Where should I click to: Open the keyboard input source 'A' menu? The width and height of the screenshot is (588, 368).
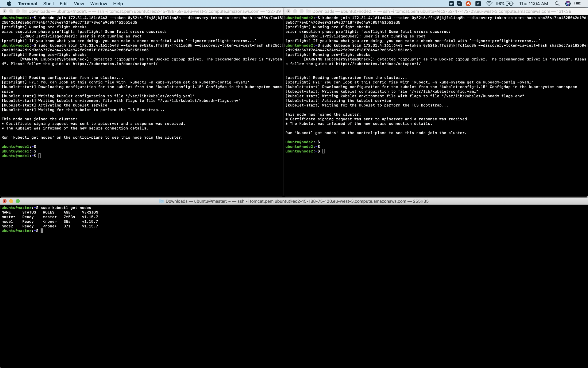point(478,4)
